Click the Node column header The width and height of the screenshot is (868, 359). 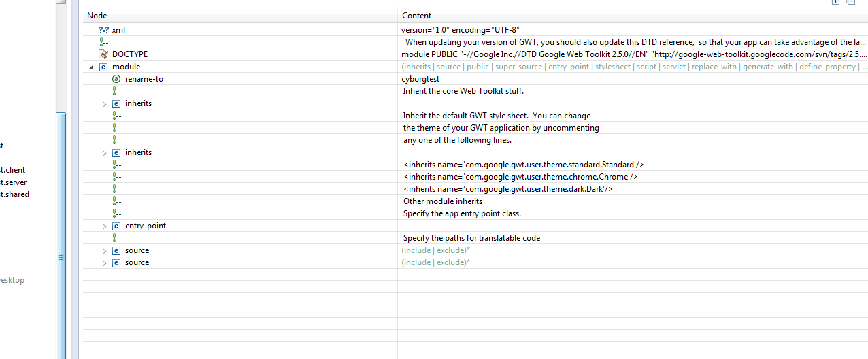(97, 16)
